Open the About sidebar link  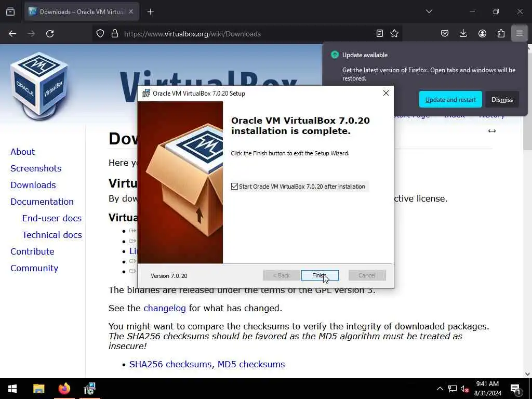tap(22, 152)
